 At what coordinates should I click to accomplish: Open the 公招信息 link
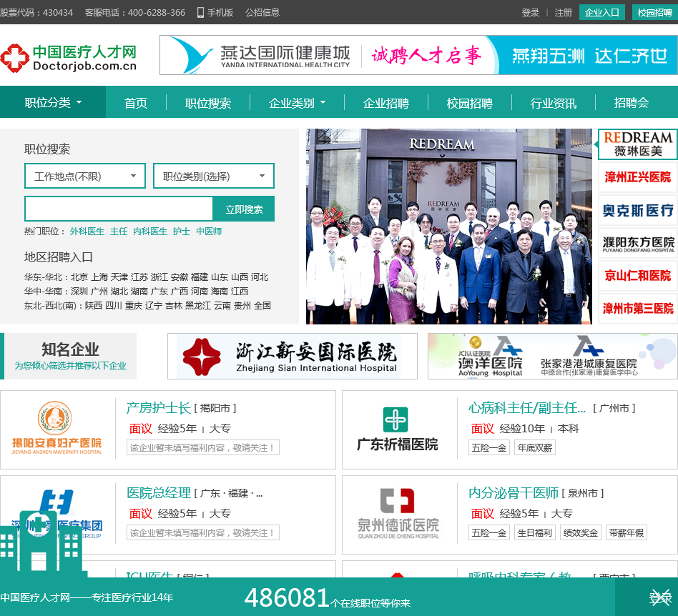coord(262,13)
